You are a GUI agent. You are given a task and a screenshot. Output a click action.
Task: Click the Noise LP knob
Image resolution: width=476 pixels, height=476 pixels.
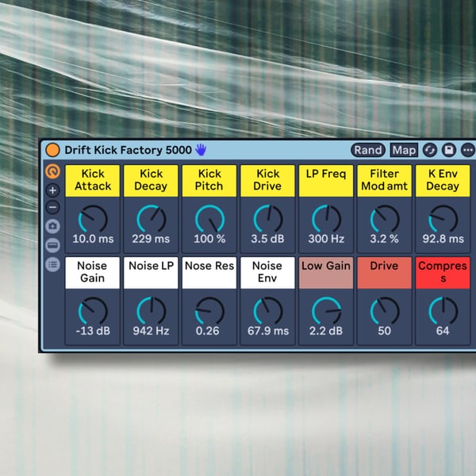point(152,311)
